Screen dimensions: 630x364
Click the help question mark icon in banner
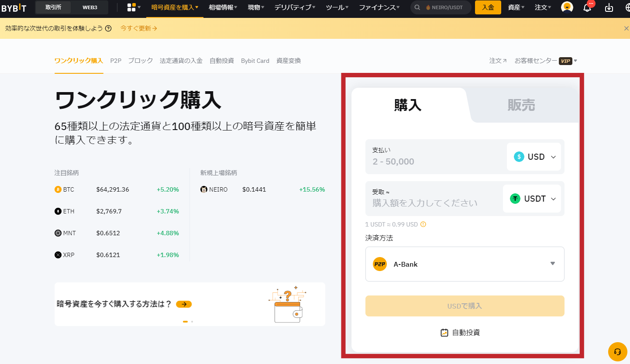tap(108, 28)
